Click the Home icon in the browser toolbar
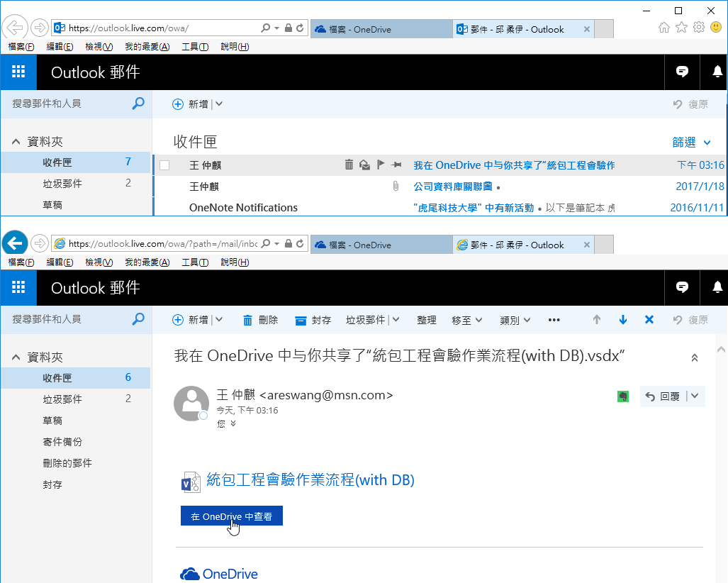Screen dimensions: 728x583 664,28
